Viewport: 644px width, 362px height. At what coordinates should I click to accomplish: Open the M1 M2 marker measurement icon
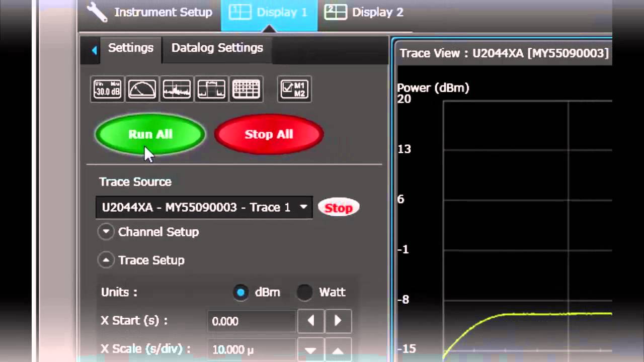(x=294, y=89)
